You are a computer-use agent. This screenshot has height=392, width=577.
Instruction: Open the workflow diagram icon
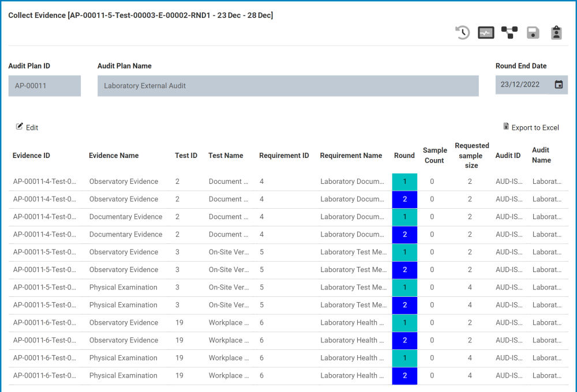coord(509,33)
